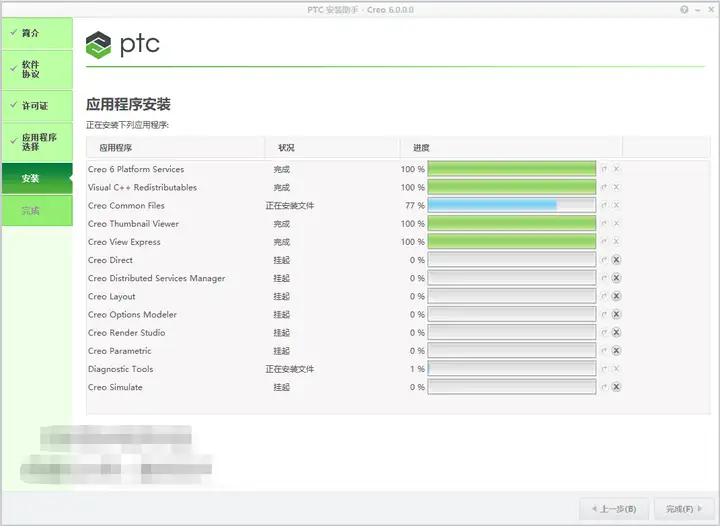Select the Creo Thumbnail Viewer row name
The image size is (720, 526).
[x=133, y=224]
